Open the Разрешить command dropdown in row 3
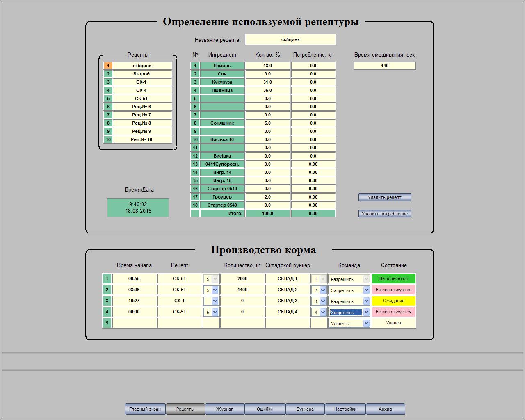Viewport: 525px width, 420px height. pos(366,301)
